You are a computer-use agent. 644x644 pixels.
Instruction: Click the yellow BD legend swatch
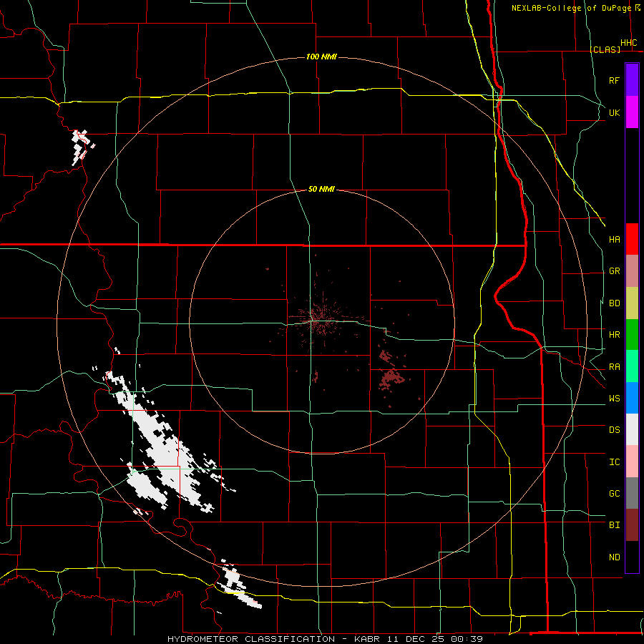[632, 303]
